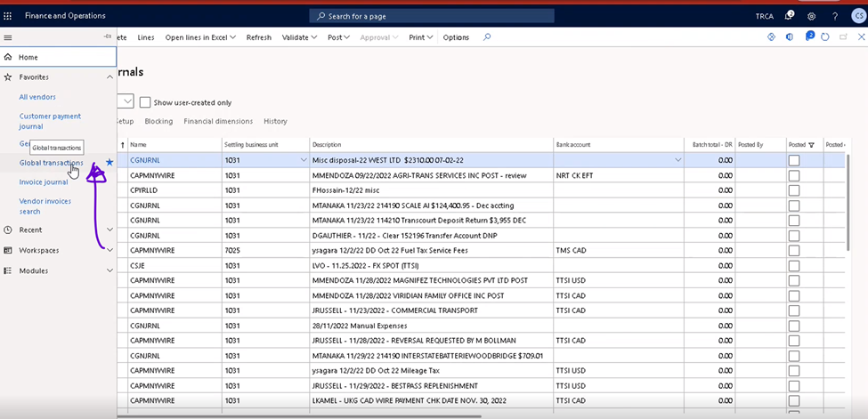The width and height of the screenshot is (868, 419).
Task: Open the Post dropdown menu
Action: (338, 37)
